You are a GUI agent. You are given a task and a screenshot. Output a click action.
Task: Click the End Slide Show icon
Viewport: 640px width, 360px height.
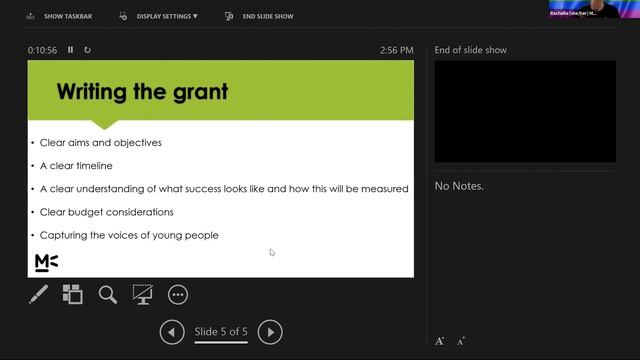pyautogui.click(x=229, y=16)
